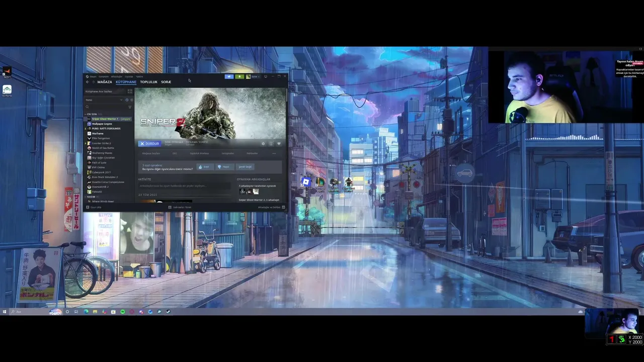Open Arkadaşlar ve Sohbet panel
The width and height of the screenshot is (644, 362).
[x=271, y=207]
